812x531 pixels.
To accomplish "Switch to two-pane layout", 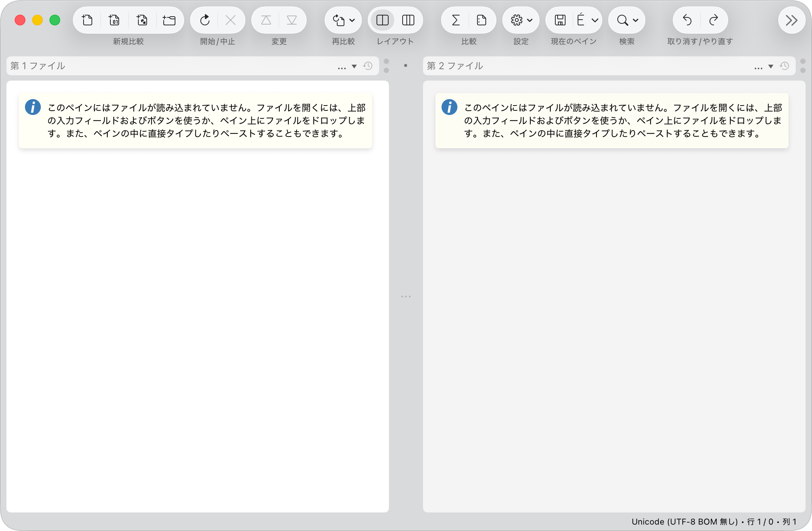I will (x=383, y=20).
